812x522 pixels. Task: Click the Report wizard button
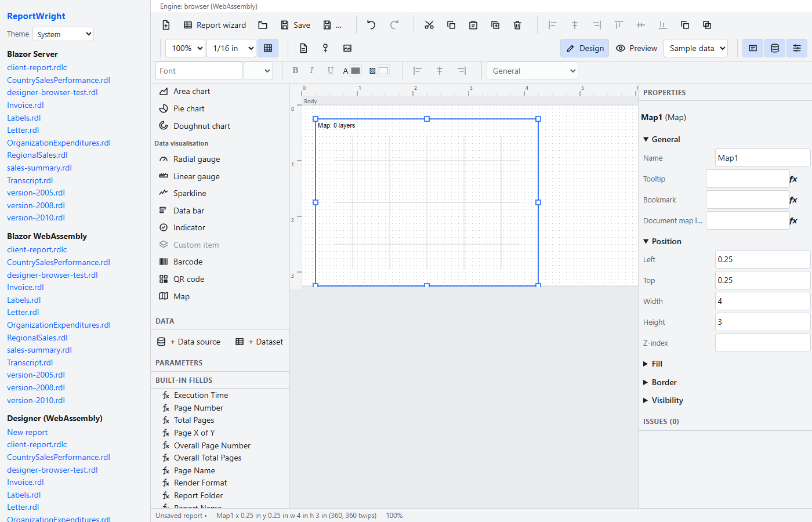tap(215, 25)
